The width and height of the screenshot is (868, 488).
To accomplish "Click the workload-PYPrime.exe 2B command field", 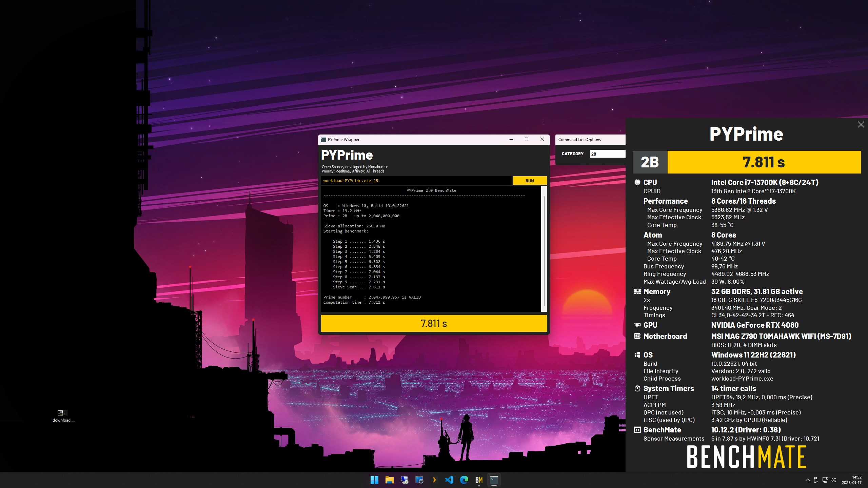I will 416,181.
